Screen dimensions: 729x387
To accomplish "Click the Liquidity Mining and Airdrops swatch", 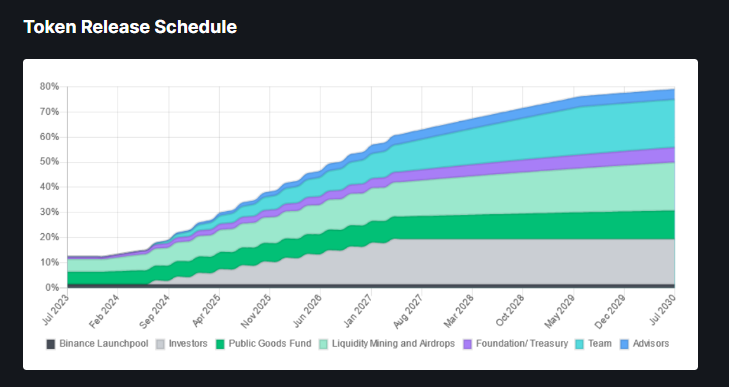I will [323, 344].
